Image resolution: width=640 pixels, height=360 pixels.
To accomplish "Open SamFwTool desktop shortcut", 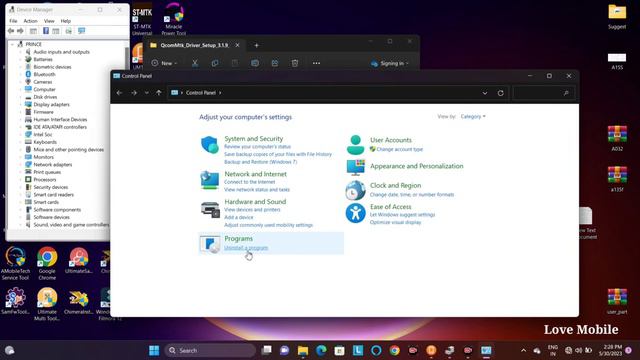I will click(x=15, y=301).
